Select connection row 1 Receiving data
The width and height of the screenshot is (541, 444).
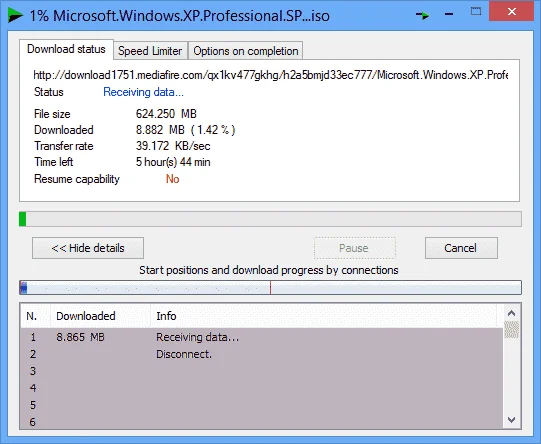coord(261,337)
